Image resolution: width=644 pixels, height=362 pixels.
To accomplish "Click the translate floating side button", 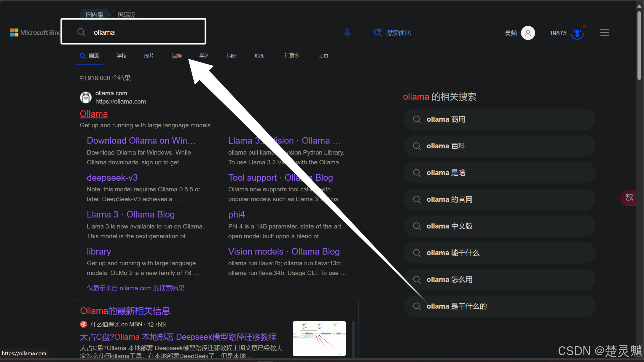I will click(x=629, y=198).
